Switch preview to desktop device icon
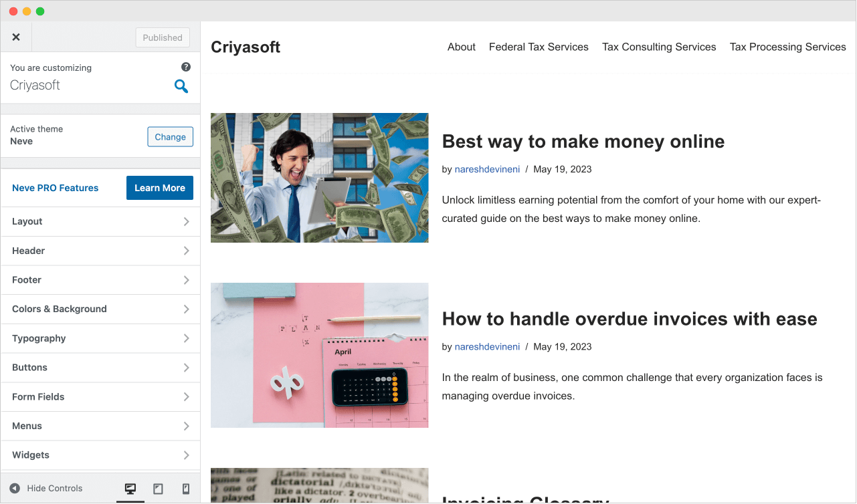This screenshot has height=504, width=857. tap(130, 489)
